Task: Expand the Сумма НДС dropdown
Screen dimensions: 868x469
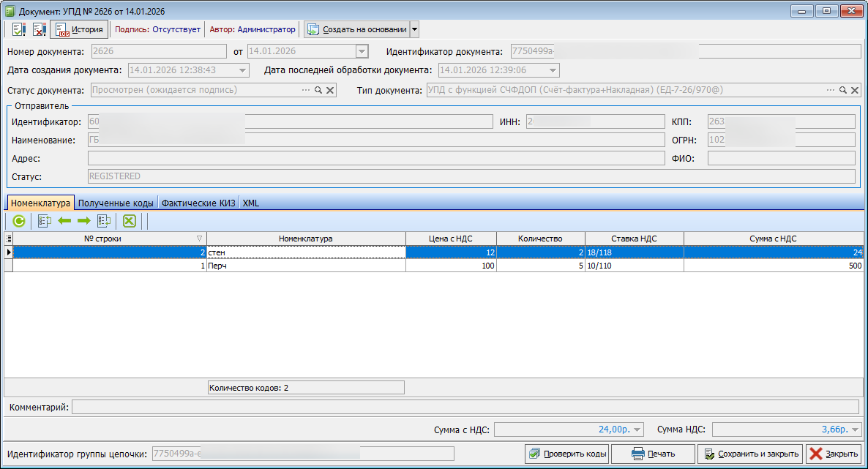Action: point(856,429)
